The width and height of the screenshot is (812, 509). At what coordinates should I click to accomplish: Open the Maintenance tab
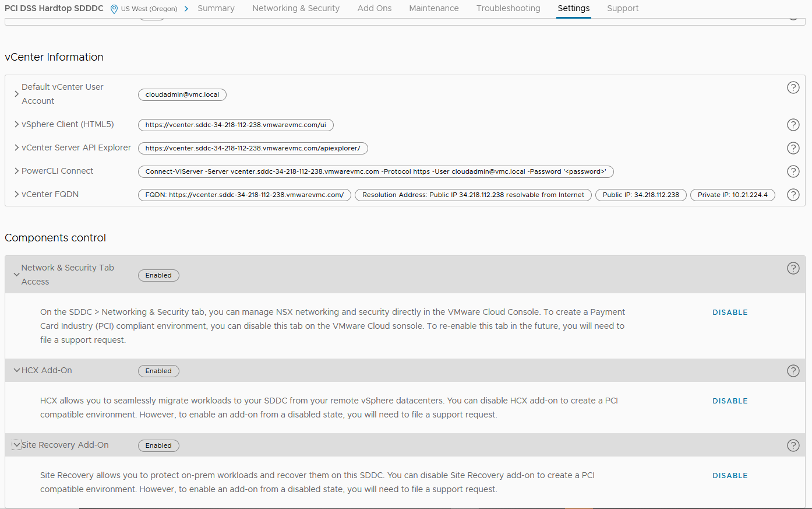point(434,8)
